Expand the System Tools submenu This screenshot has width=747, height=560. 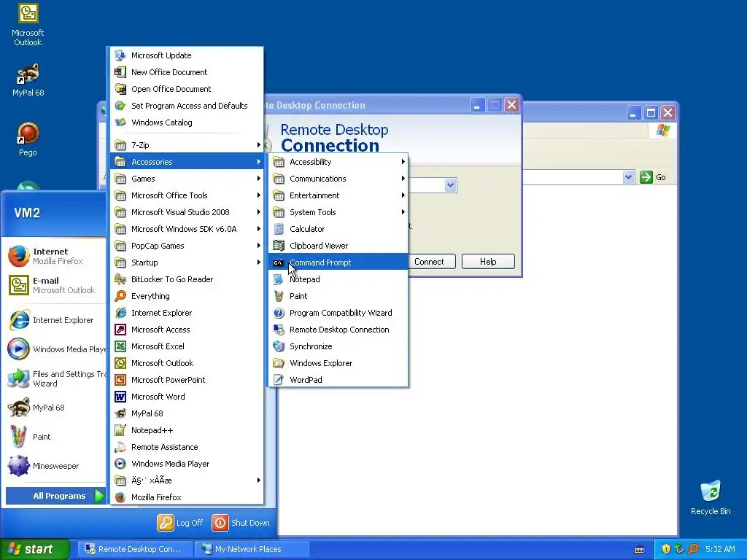[x=338, y=212]
